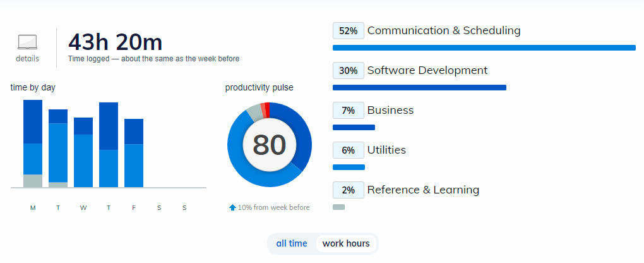Select the Utilities category label
The width and height of the screenshot is (644, 263).
[386, 150]
